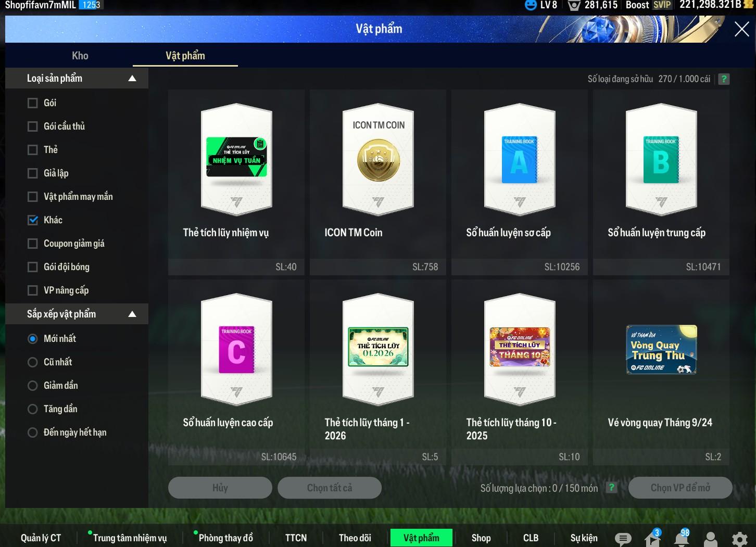The width and height of the screenshot is (756, 547).
Task: Open the user profile silhouette icon
Action: (x=710, y=539)
